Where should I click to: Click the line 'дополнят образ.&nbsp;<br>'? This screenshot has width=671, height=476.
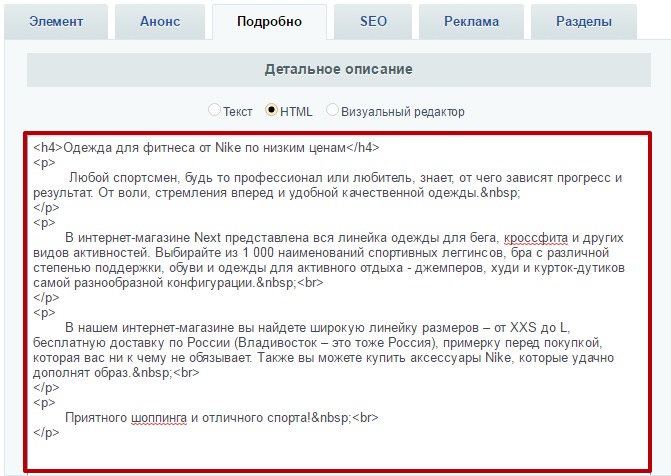coord(116,372)
